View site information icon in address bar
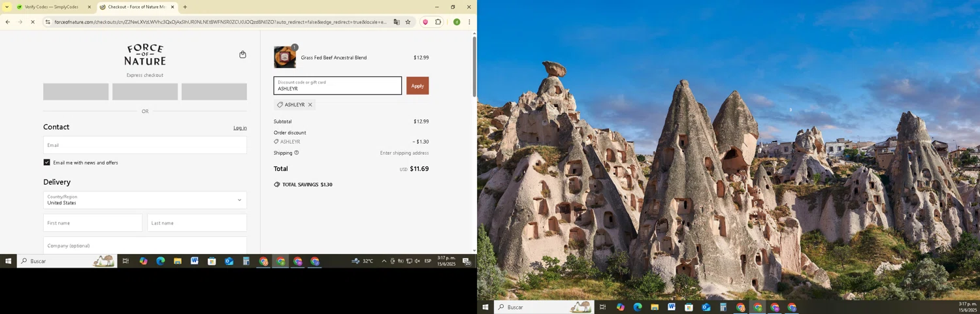Viewport: 980px width, 314px height. (48, 22)
